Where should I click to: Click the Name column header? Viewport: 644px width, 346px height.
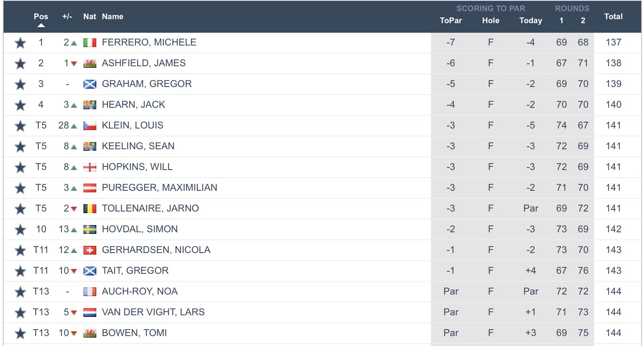pyautogui.click(x=112, y=16)
